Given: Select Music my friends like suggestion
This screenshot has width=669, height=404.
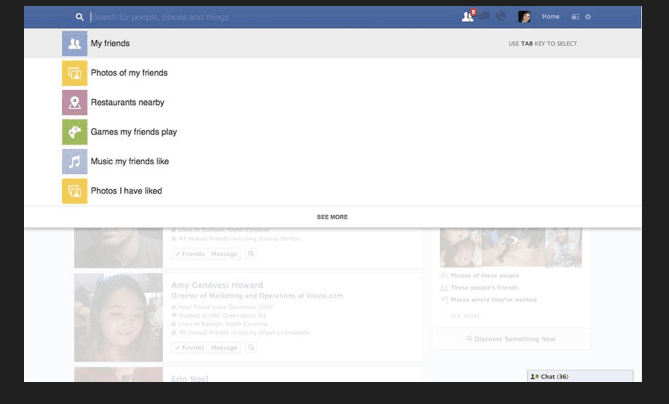Looking at the screenshot, I should (x=333, y=161).
